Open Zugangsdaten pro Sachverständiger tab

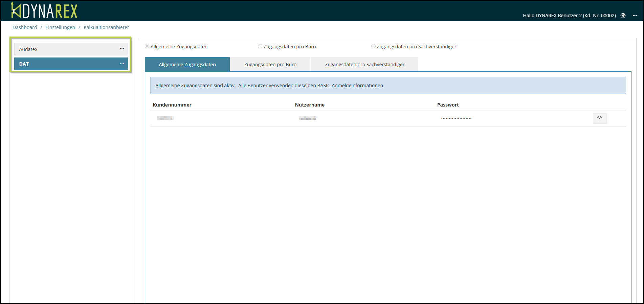pos(364,65)
